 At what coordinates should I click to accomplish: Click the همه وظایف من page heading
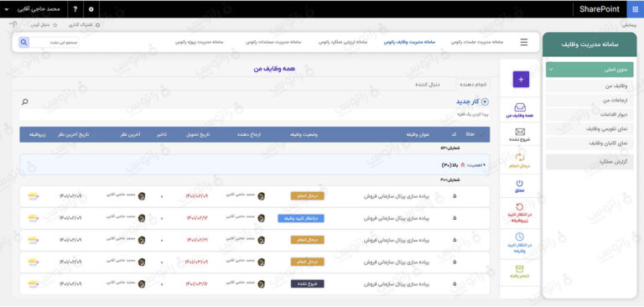[274, 69]
